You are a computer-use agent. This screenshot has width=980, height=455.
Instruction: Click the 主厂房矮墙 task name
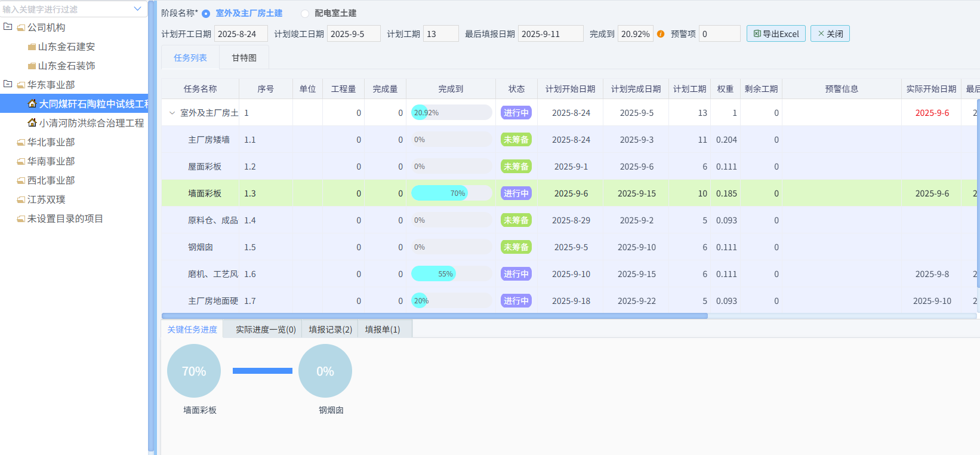pyautogui.click(x=209, y=140)
